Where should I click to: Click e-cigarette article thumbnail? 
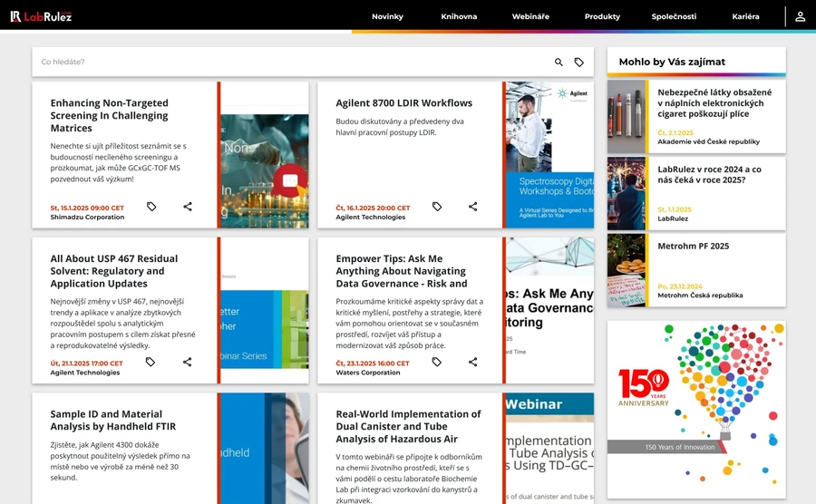click(626, 117)
